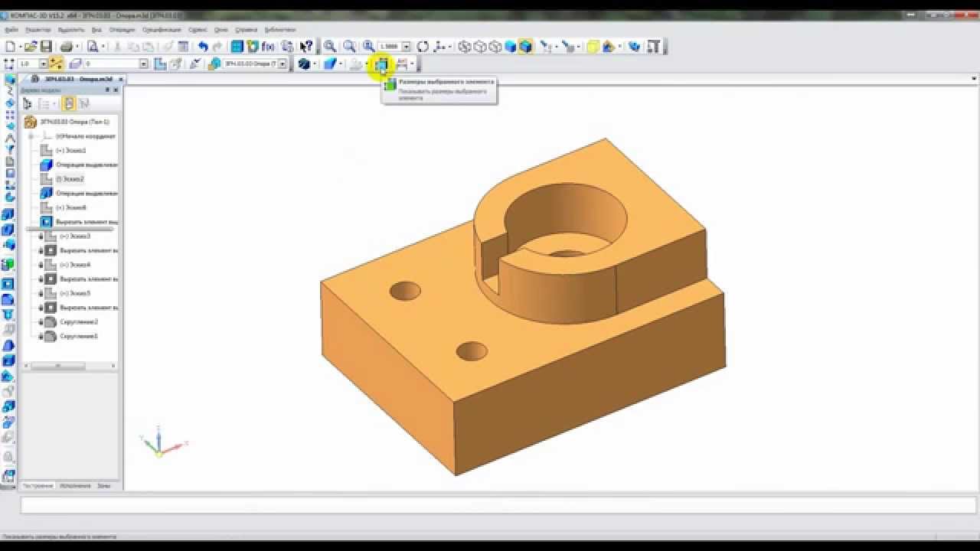Select Эскиз:1 in model tree

point(70,151)
